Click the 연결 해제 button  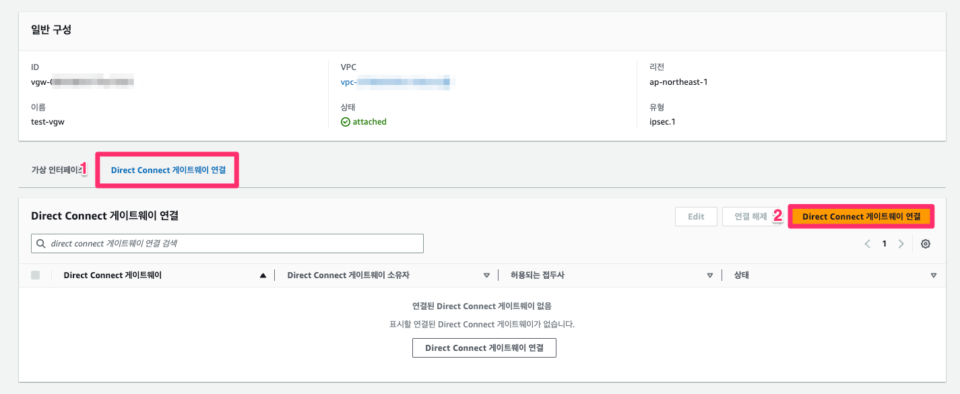tap(751, 217)
